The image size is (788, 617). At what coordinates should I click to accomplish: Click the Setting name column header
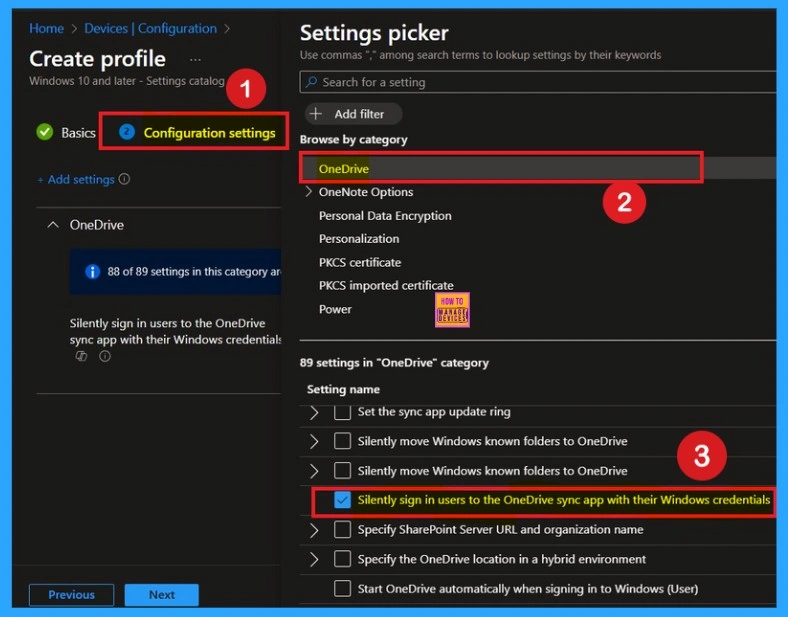[343, 389]
